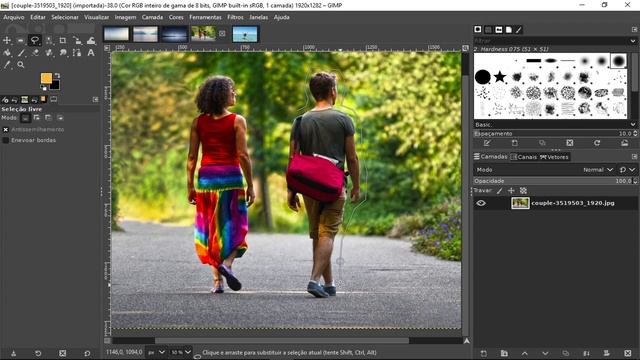Select the Free Select lasso tool
Viewport: 640px width, 360px height.
click(x=35, y=40)
